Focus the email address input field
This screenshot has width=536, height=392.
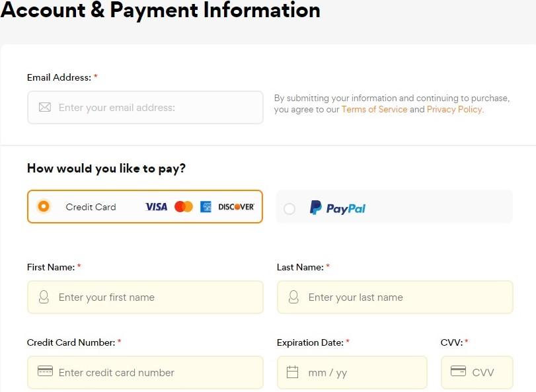(152, 107)
